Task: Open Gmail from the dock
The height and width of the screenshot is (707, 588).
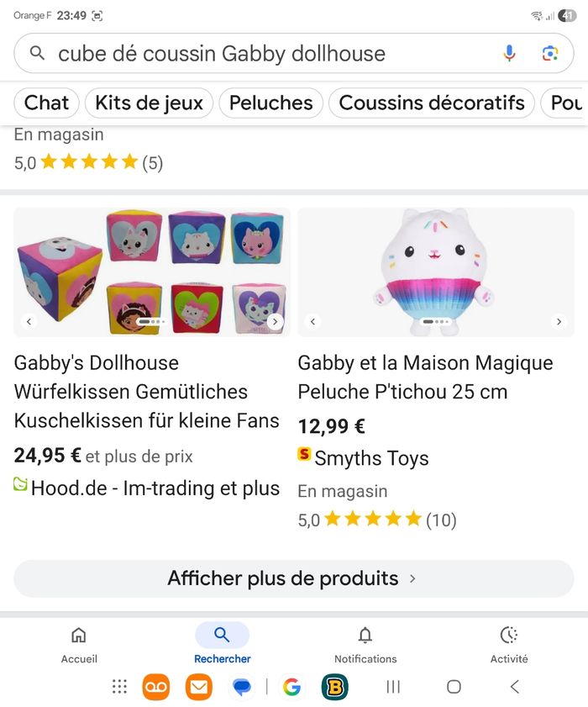Action: (198, 687)
